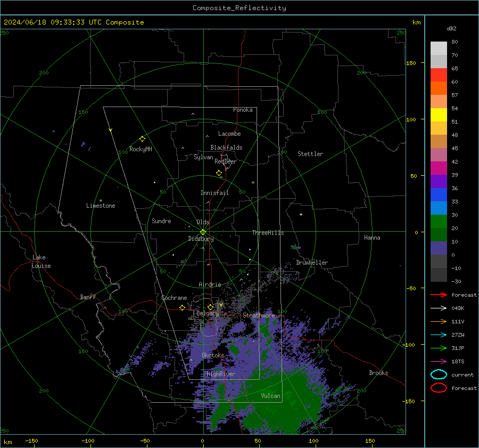Viewport: 479px width, 448px height.
Task: Click the Hanna label
Action: pyautogui.click(x=372, y=238)
